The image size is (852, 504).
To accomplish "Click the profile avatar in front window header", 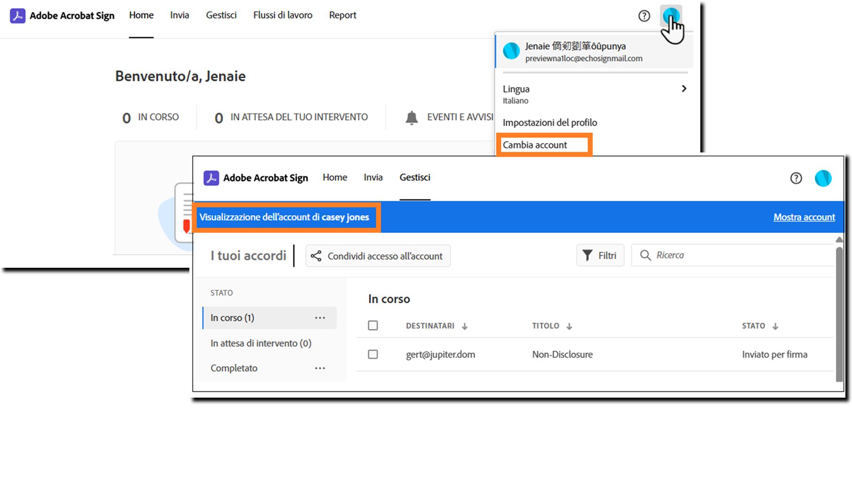I will 823,178.
